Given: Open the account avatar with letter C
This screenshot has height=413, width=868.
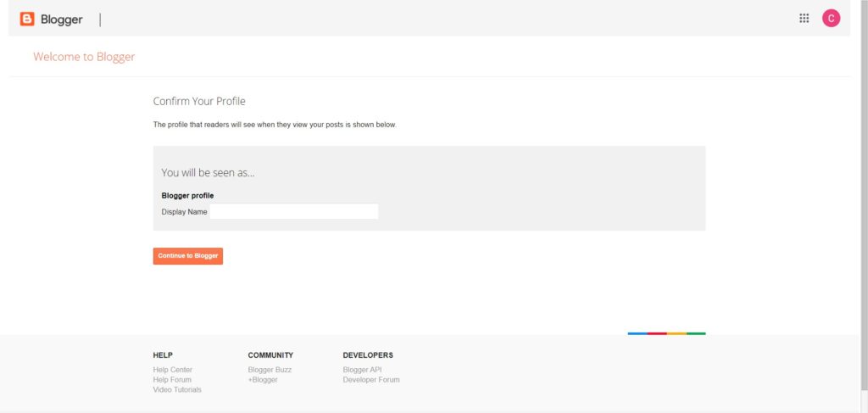Looking at the screenshot, I should pyautogui.click(x=831, y=19).
